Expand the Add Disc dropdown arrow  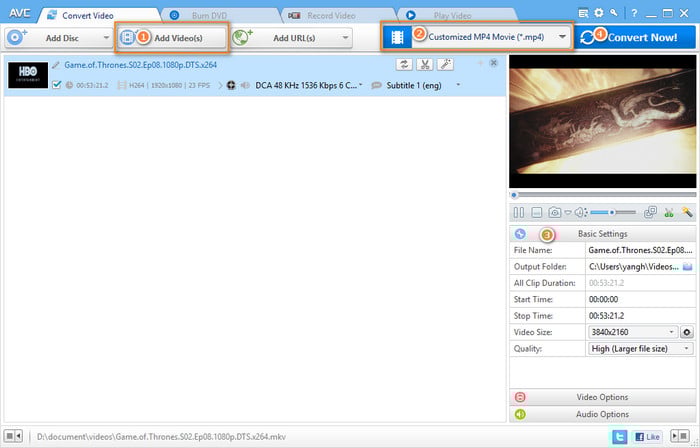[x=106, y=38]
